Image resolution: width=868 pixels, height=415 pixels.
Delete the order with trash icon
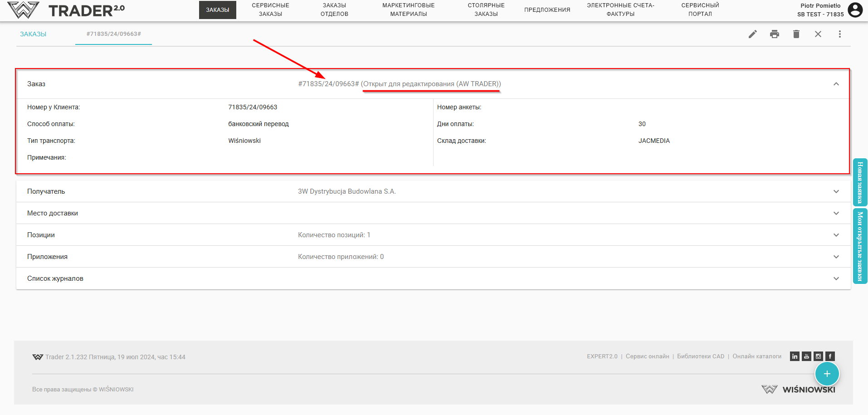[x=796, y=34]
